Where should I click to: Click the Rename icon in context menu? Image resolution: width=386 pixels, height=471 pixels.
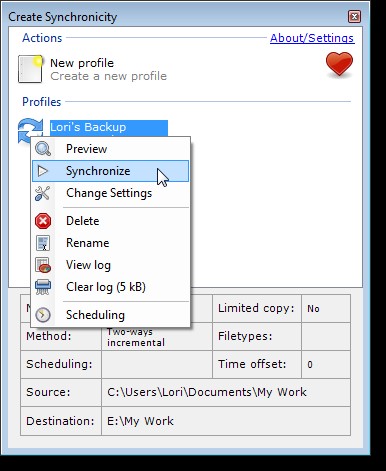click(43, 243)
